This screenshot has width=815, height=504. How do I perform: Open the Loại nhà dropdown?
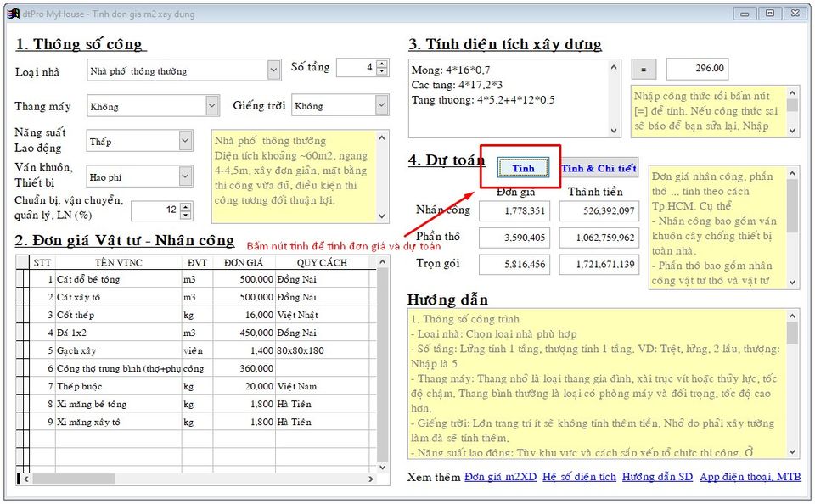[273, 70]
